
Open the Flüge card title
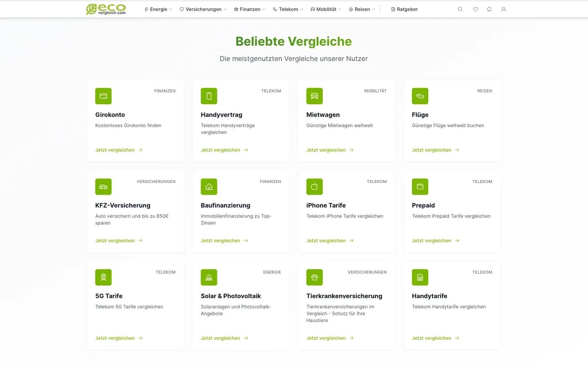420,115
